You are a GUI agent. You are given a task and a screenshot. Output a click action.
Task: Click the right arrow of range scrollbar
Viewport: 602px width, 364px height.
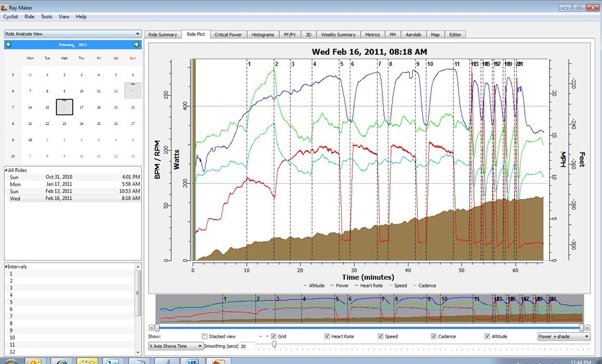[x=587, y=328]
